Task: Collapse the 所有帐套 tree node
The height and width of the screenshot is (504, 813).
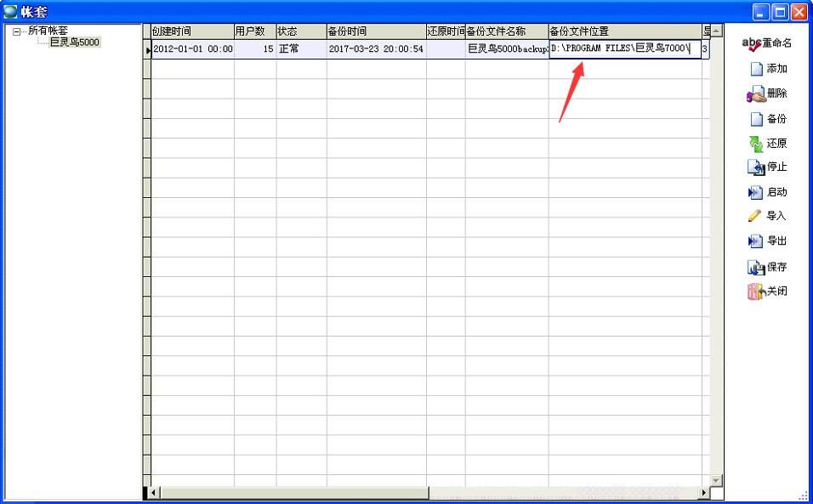Action: pyautogui.click(x=16, y=31)
